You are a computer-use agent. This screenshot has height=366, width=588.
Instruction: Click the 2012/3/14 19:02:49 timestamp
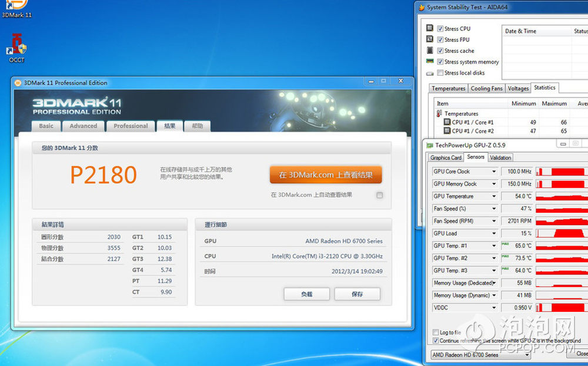pos(357,271)
